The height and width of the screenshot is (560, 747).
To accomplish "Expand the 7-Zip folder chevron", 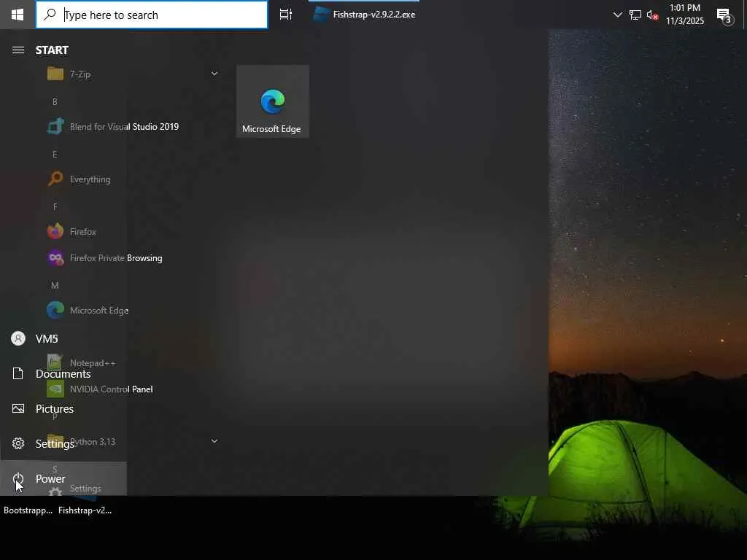I will (214, 74).
